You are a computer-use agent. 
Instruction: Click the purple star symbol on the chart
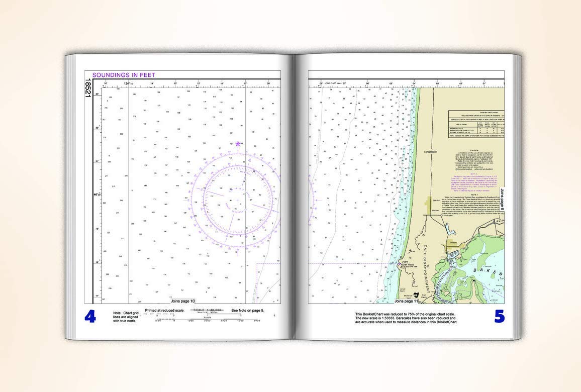pos(238,144)
